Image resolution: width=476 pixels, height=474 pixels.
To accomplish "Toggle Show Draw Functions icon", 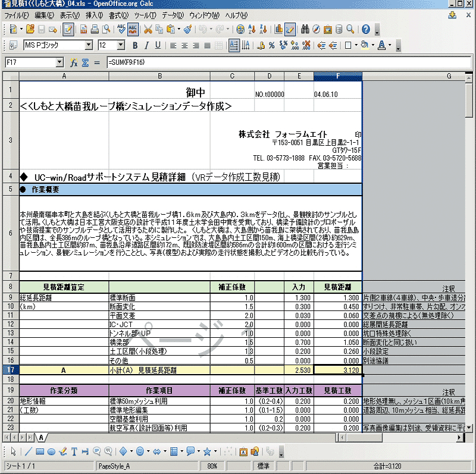I will pyautogui.click(x=290, y=29).
